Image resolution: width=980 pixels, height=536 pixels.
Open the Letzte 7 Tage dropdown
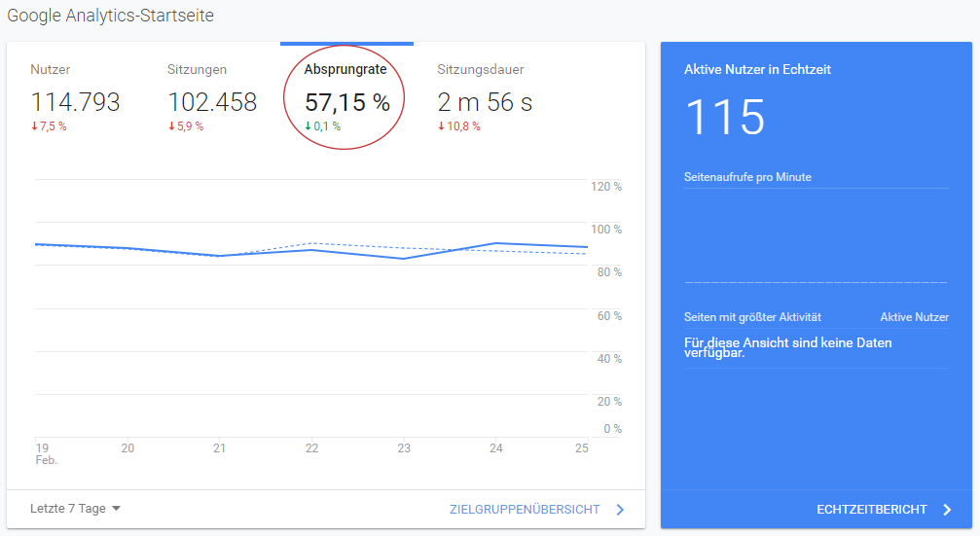(x=75, y=509)
